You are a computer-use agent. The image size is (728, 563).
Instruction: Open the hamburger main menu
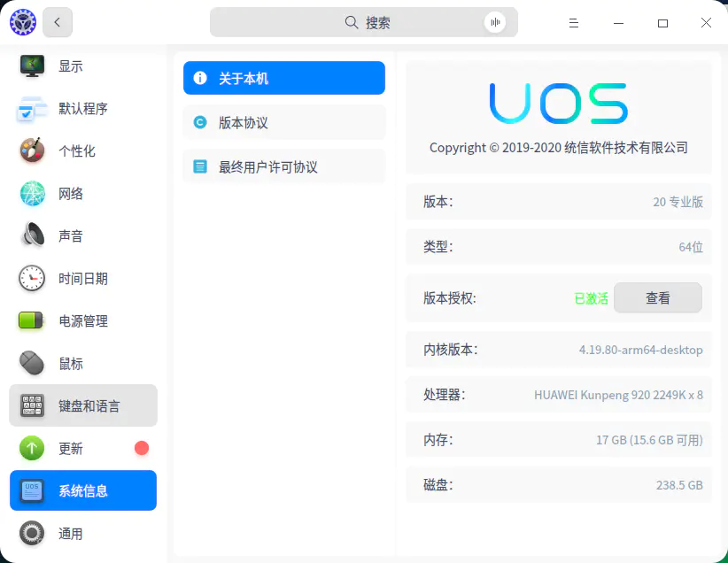(574, 23)
